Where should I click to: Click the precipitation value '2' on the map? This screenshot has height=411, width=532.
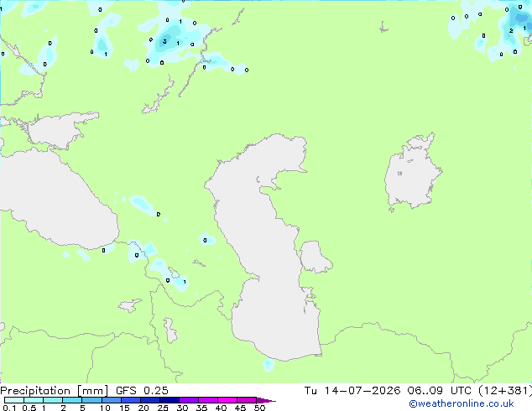point(511,31)
